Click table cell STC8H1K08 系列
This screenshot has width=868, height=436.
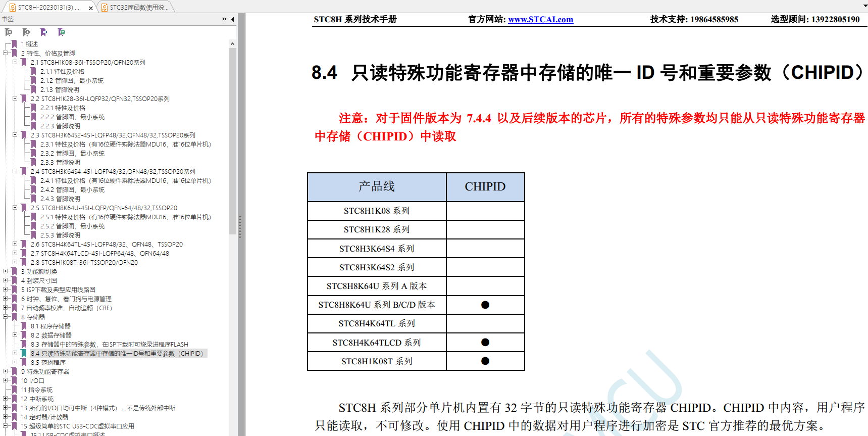tap(377, 211)
